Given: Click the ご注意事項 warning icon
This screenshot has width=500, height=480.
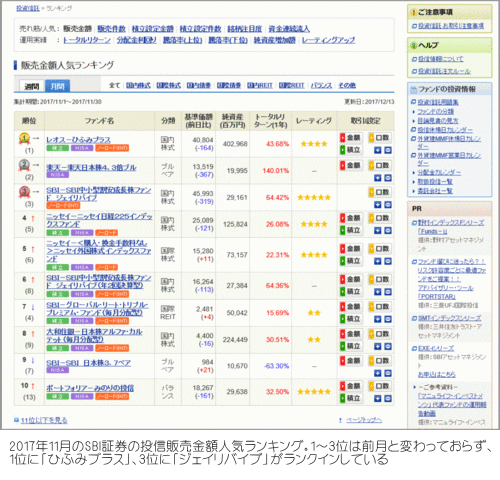Looking at the screenshot, I should tap(414, 12).
